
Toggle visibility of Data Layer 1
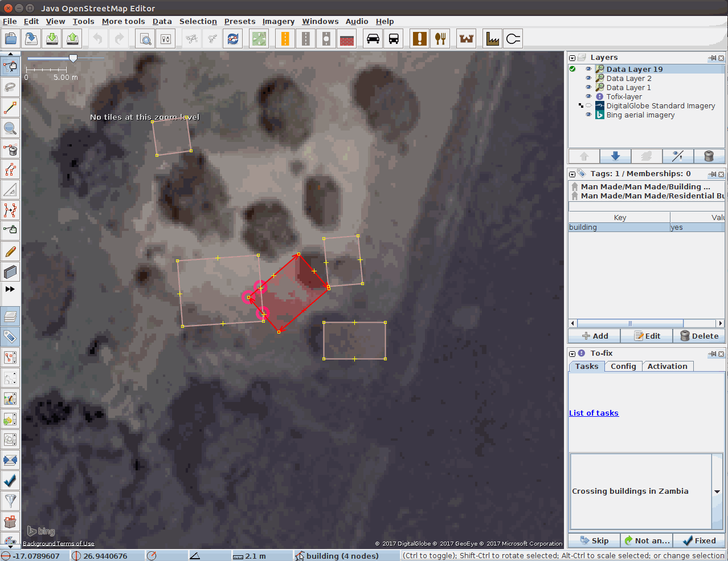[588, 87]
